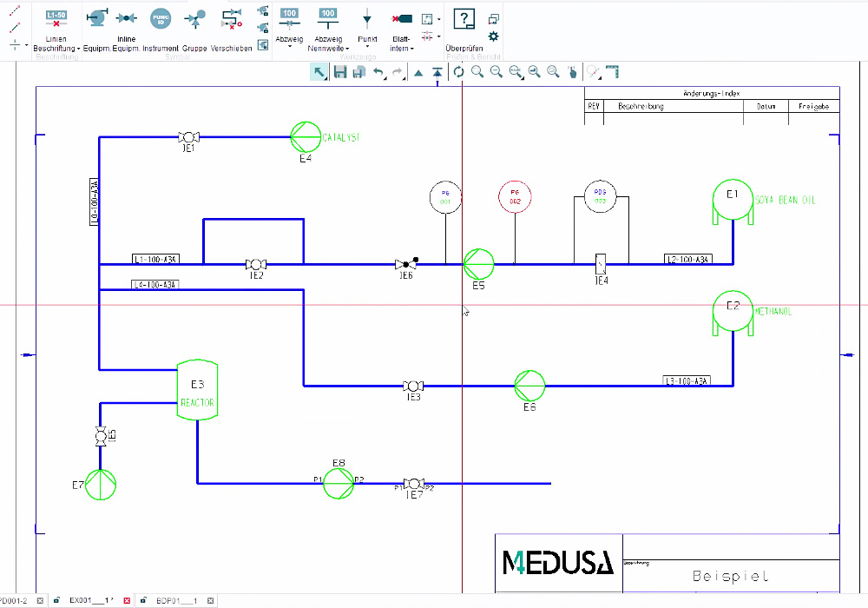Click the SOYA BEAN OIL label

786,200
